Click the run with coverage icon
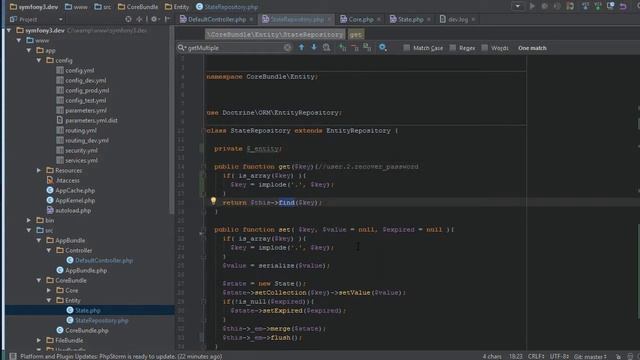This screenshot has width=640, height=360. (557, 6)
